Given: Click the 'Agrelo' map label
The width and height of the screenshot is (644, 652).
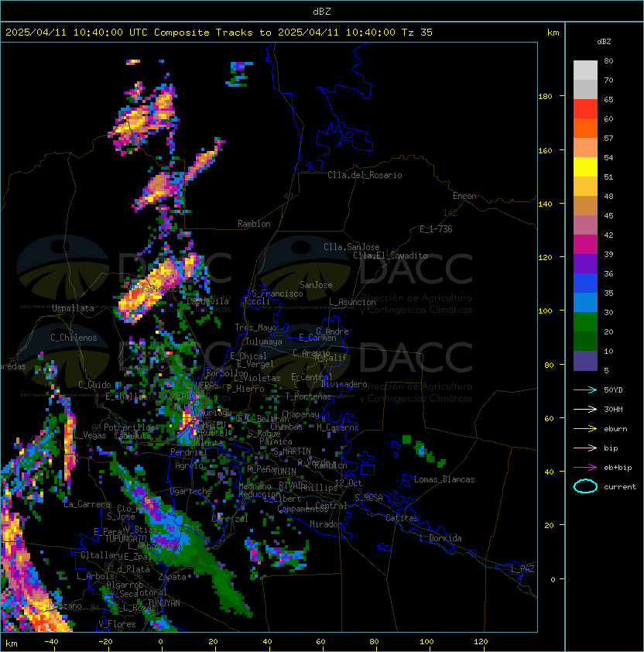Looking at the screenshot, I should tap(189, 465).
